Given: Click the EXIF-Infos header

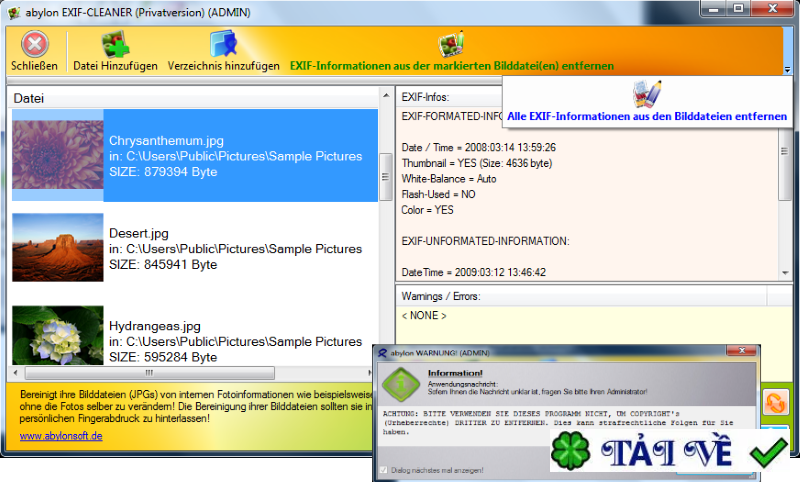Looking at the screenshot, I should click(x=425, y=97).
